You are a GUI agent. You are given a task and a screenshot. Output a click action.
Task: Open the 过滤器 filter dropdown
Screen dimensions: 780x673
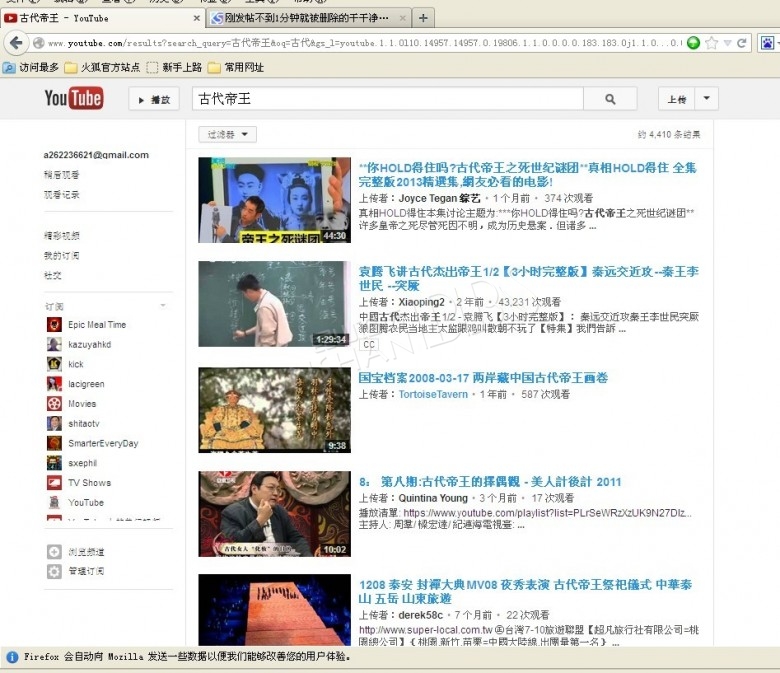227,134
